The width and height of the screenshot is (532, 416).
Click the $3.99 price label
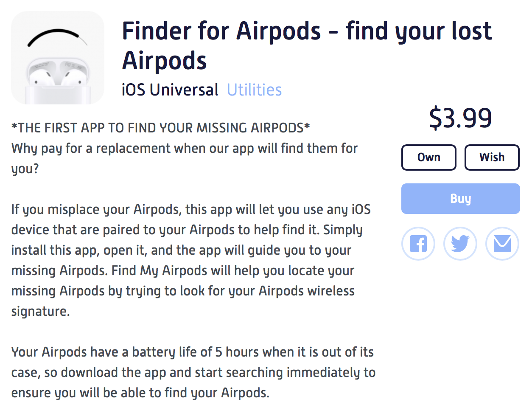(x=461, y=118)
